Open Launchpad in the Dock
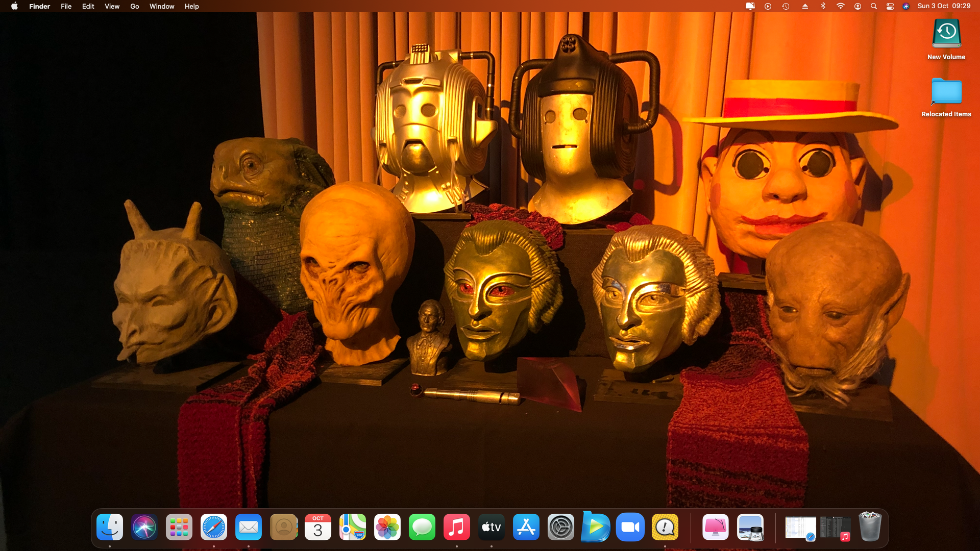This screenshot has width=980, height=551. [x=179, y=527]
